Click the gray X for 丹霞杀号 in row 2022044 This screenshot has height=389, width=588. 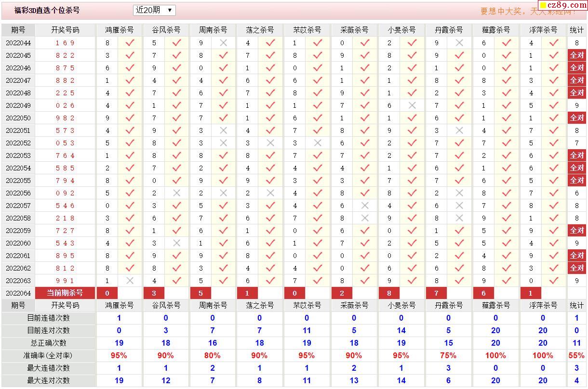(459, 43)
